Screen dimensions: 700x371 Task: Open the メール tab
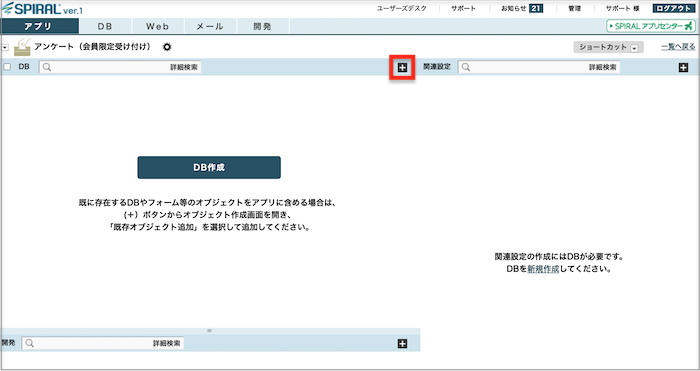tap(210, 26)
